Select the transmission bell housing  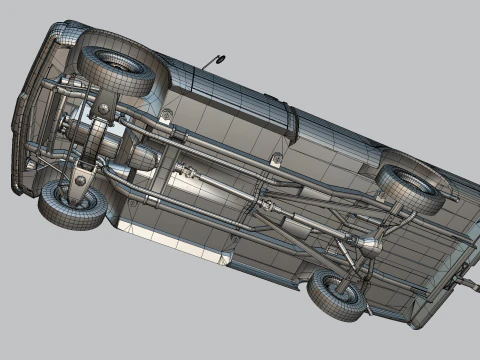142,157
